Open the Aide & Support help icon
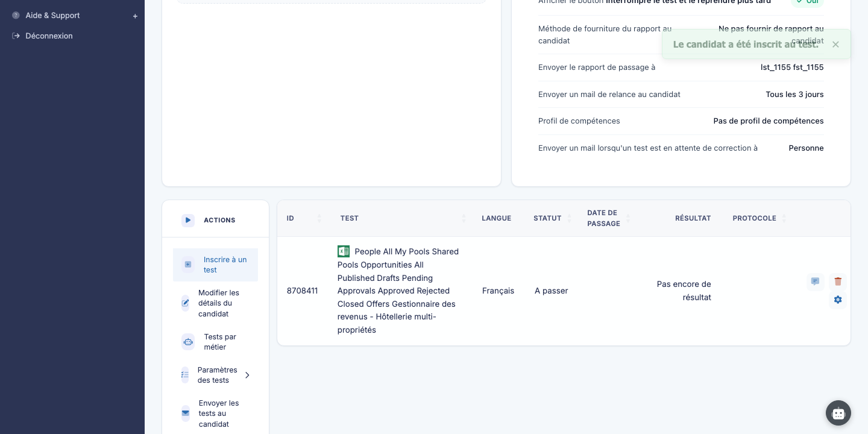Viewport: 868px width, 434px height. 16,16
